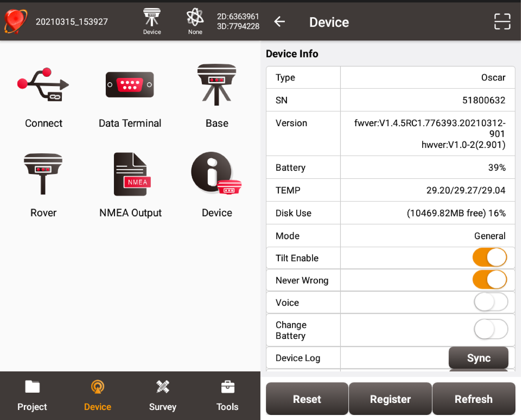Go back using the arrow icon
The image size is (521, 420).
click(279, 22)
